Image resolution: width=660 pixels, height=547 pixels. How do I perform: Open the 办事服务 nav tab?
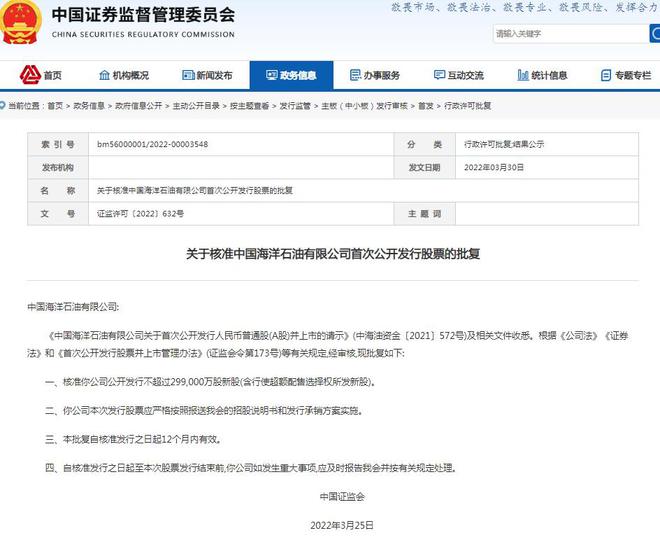pos(375,75)
